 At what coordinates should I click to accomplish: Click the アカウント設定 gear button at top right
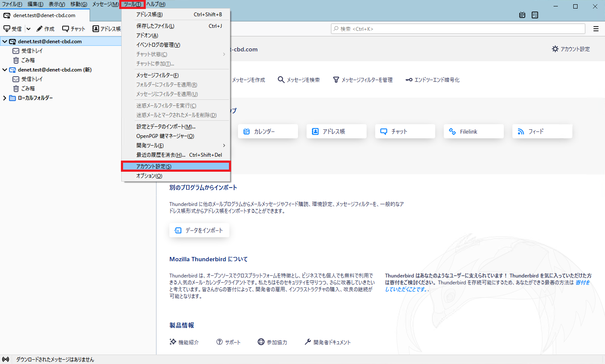click(x=571, y=49)
